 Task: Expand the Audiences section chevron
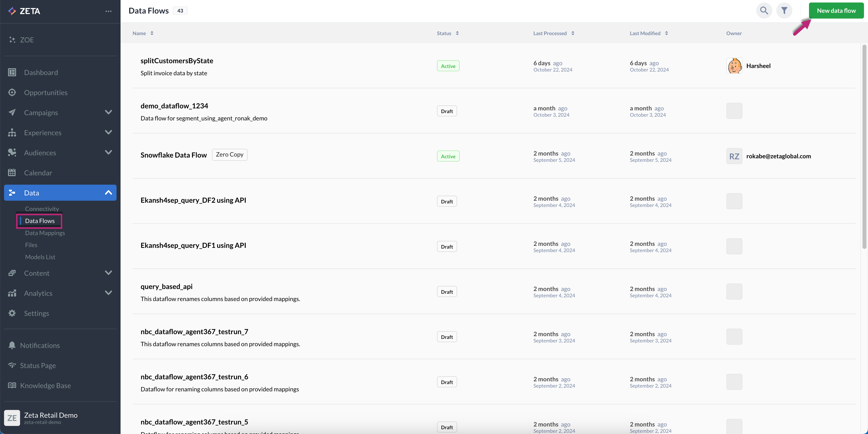click(x=108, y=152)
